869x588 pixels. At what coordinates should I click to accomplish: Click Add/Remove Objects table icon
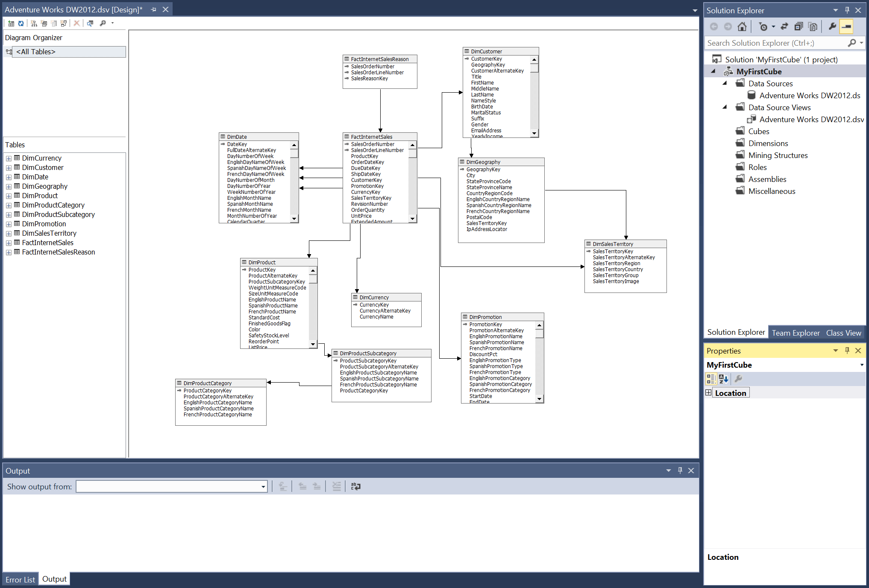coord(11,23)
